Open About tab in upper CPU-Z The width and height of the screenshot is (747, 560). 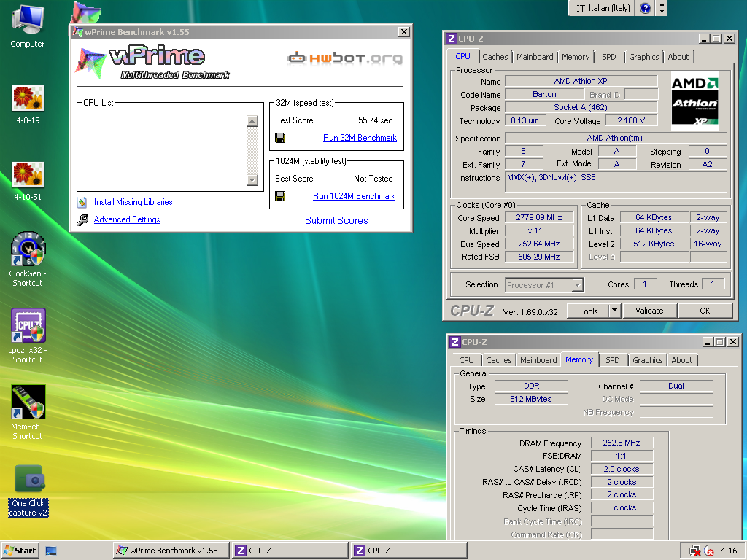click(678, 57)
